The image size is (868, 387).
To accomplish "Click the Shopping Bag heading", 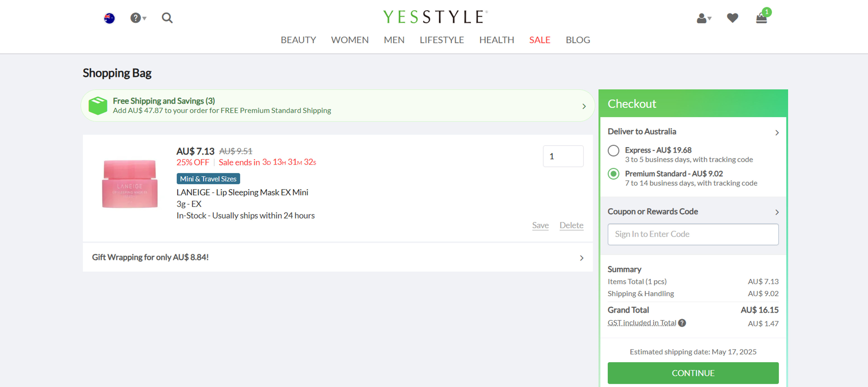I will tap(117, 73).
